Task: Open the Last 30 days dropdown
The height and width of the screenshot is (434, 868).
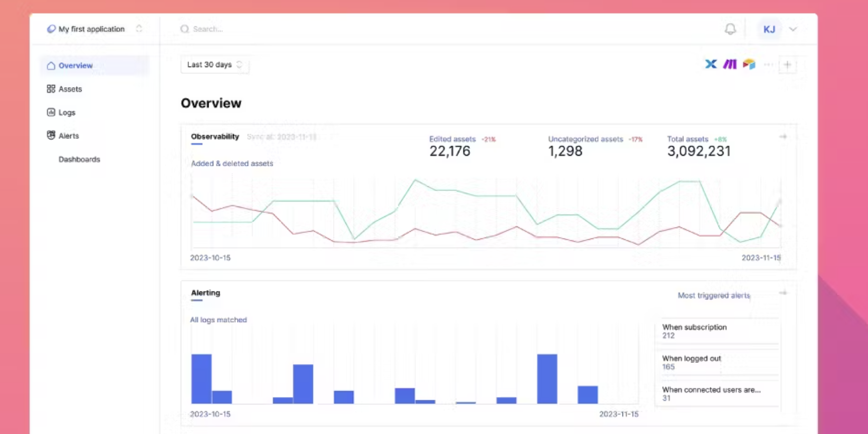Action: point(215,65)
